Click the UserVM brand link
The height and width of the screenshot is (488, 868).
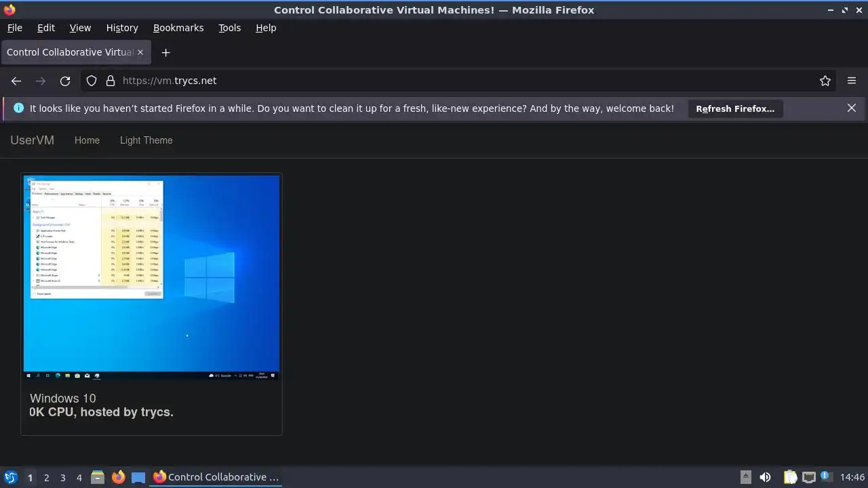(32, 140)
